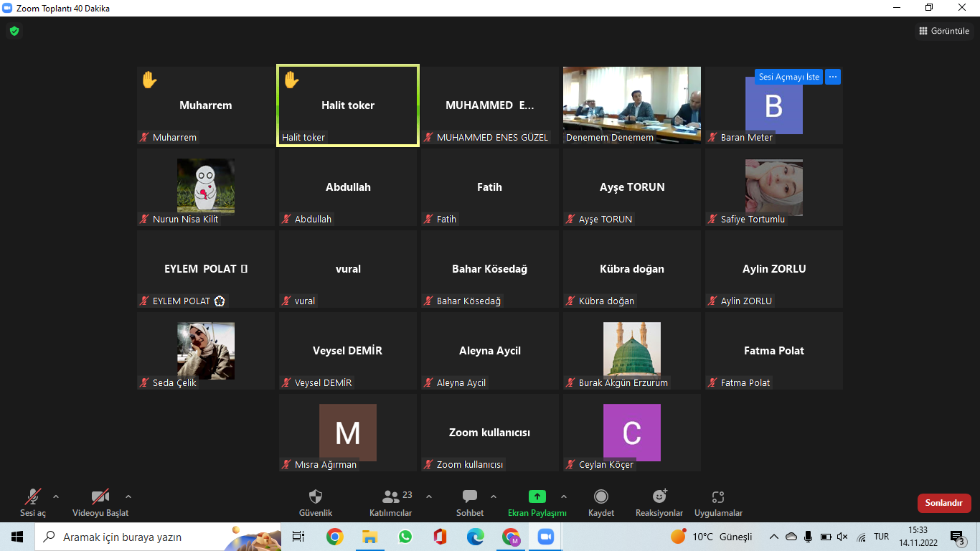
Task: Unmute microphone with Sesi aç
Action: (x=32, y=497)
